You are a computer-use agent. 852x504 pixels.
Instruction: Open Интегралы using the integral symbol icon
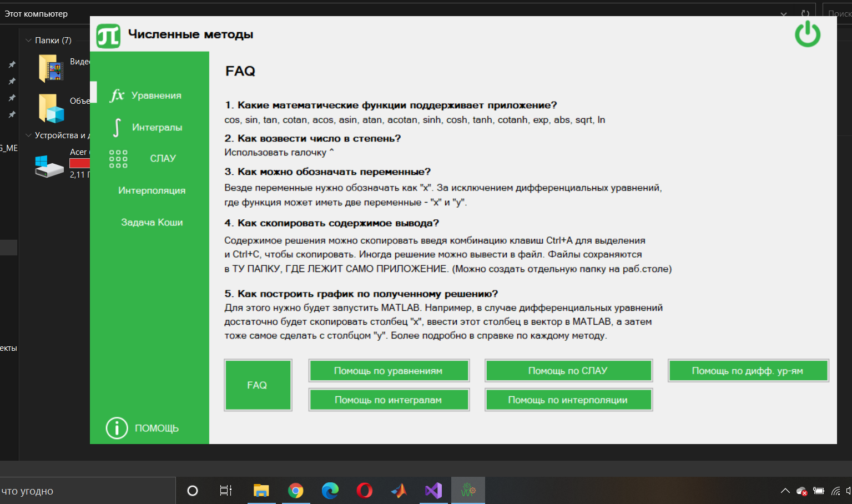[x=117, y=127]
